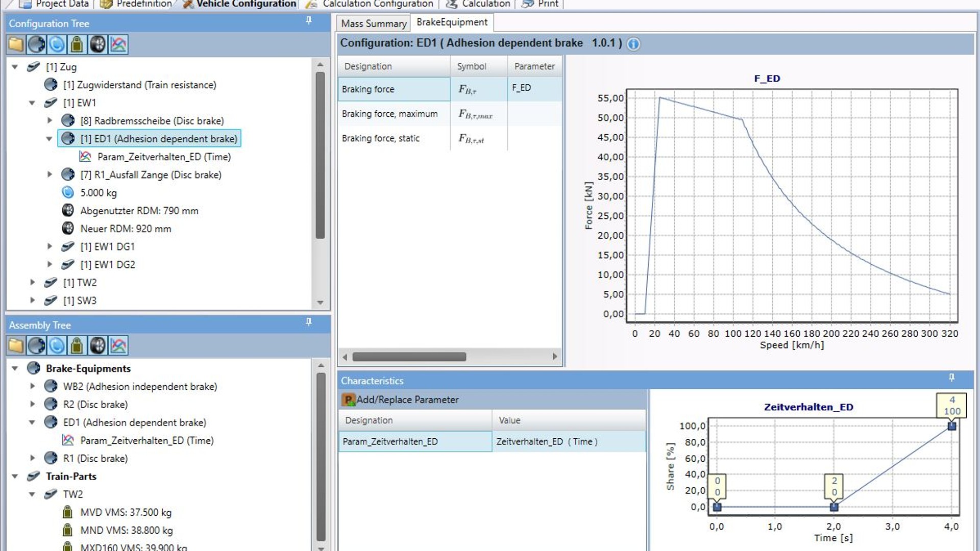980x551 pixels.
Task: Collapse ED1 node in Configuration Tree
Action: pyautogui.click(x=50, y=138)
